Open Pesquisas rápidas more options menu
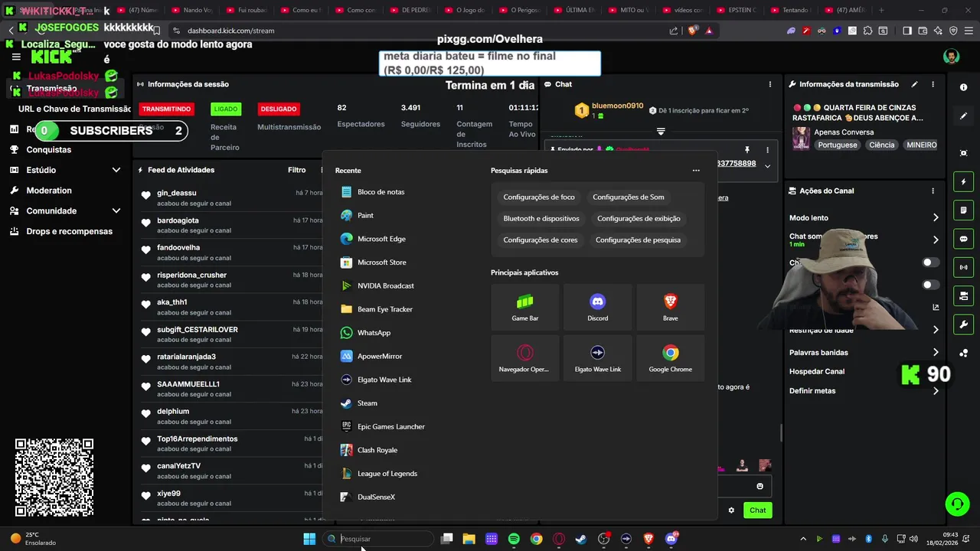 [696, 171]
